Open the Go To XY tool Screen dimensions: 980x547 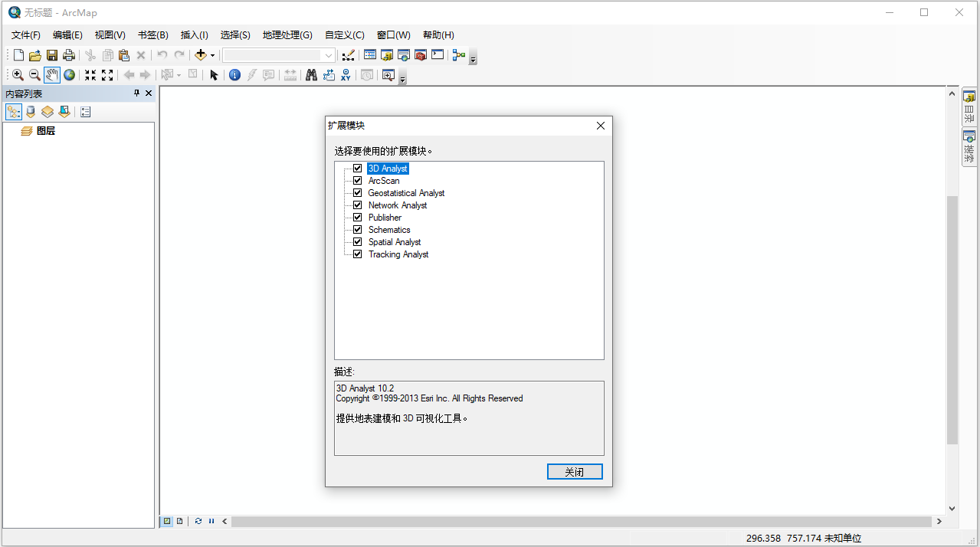tap(346, 75)
